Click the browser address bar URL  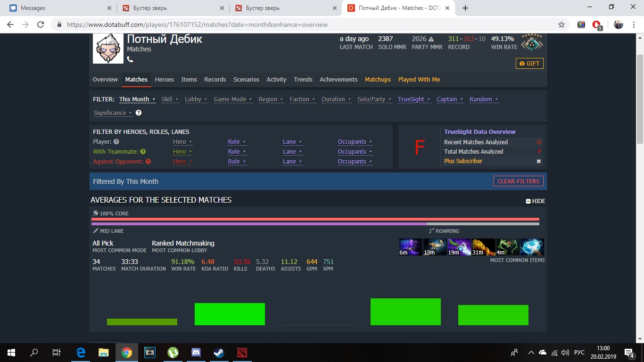197,25
